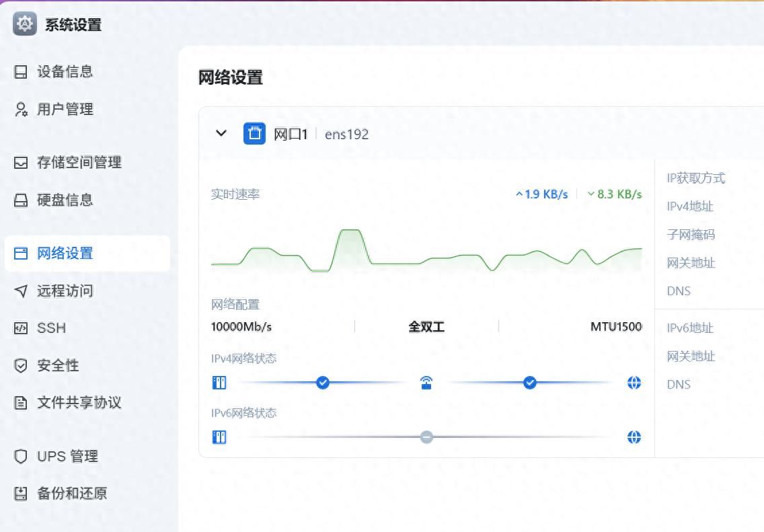The width and height of the screenshot is (764, 532).
Task: Open the IP获取方式 setting
Action: tap(695, 178)
